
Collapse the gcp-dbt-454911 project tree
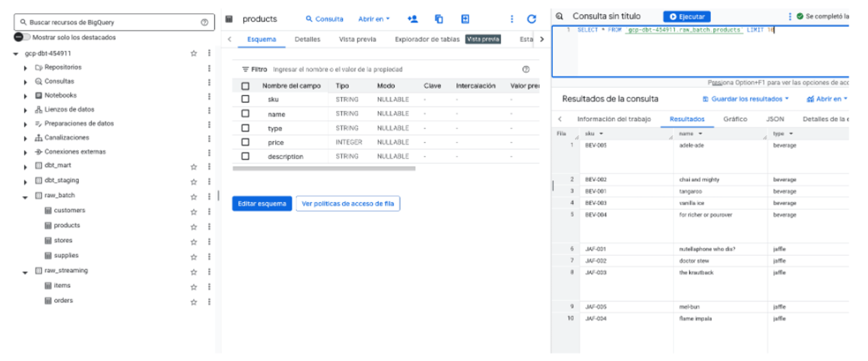[16, 54]
